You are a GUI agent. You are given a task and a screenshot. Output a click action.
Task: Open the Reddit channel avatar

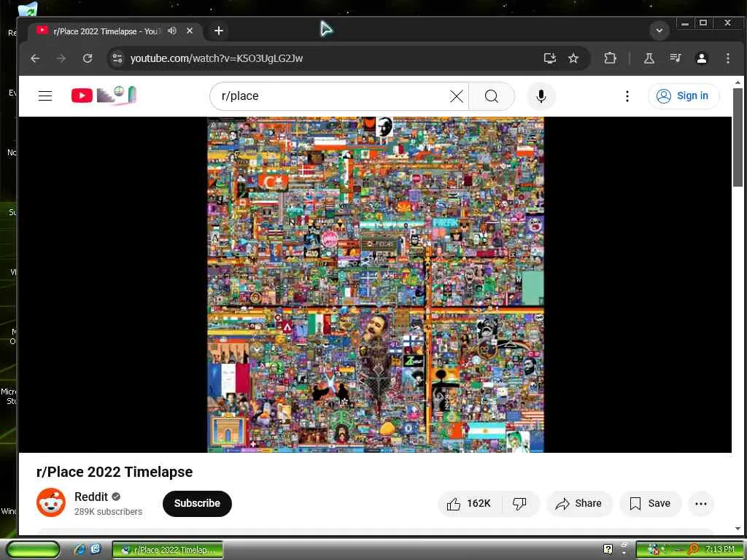click(x=51, y=502)
